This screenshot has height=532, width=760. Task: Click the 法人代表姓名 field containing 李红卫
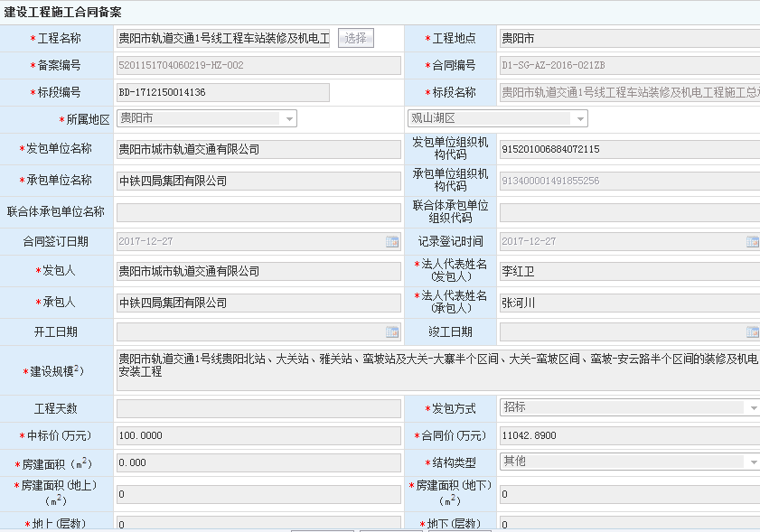(629, 271)
